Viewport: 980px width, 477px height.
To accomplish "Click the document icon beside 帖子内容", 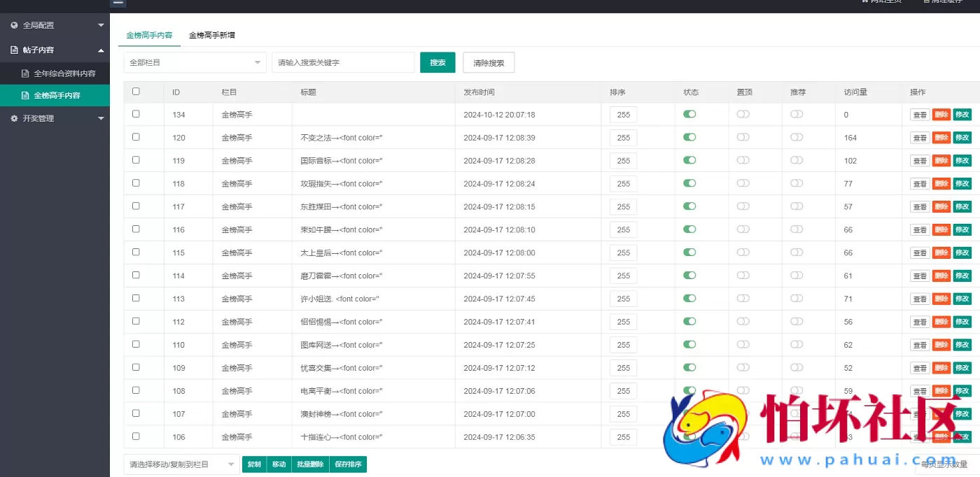I will 15,50.
